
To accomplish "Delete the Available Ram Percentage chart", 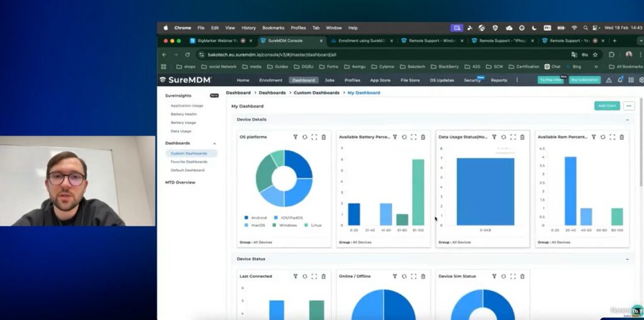I will (622, 137).
